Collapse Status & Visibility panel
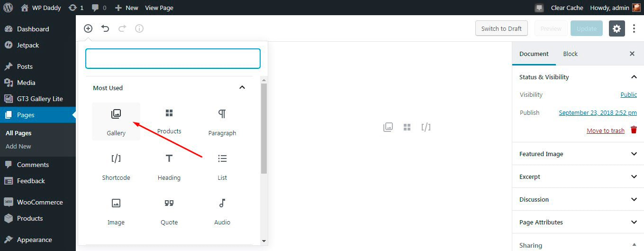The width and height of the screenshot is (644, 251). click(578, 77)
